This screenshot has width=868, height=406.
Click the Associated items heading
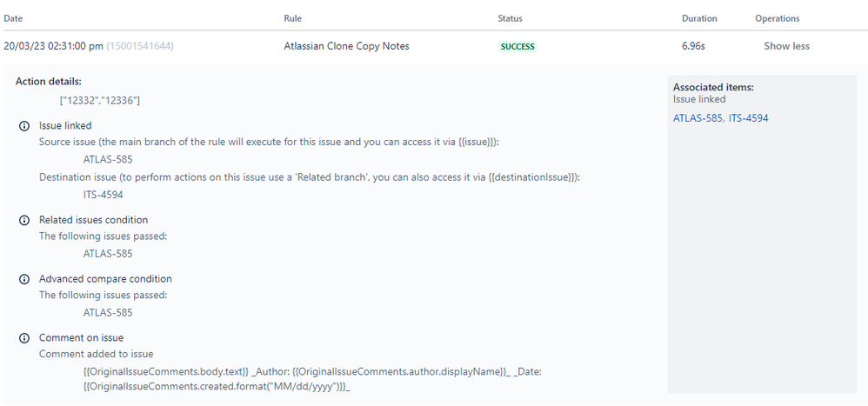pyautogui.click(x=713, y=88)
